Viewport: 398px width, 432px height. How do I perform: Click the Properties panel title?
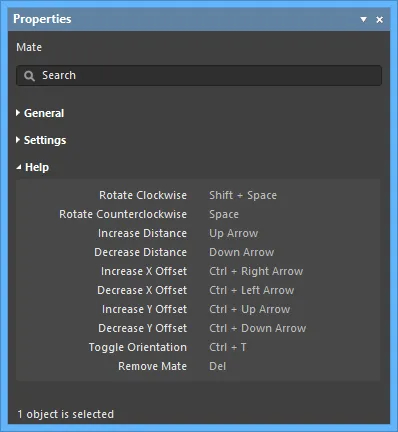[x=42, y=19]
